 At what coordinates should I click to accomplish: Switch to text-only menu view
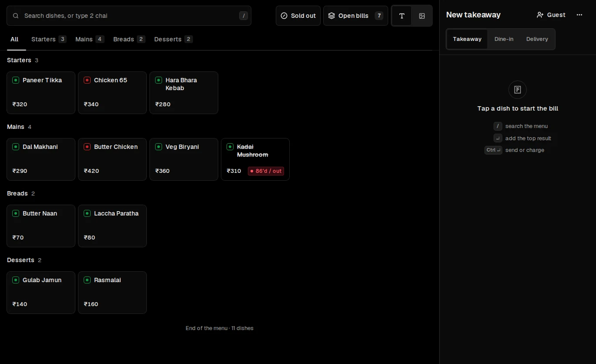pyautogui.click(x=402, y=16)
